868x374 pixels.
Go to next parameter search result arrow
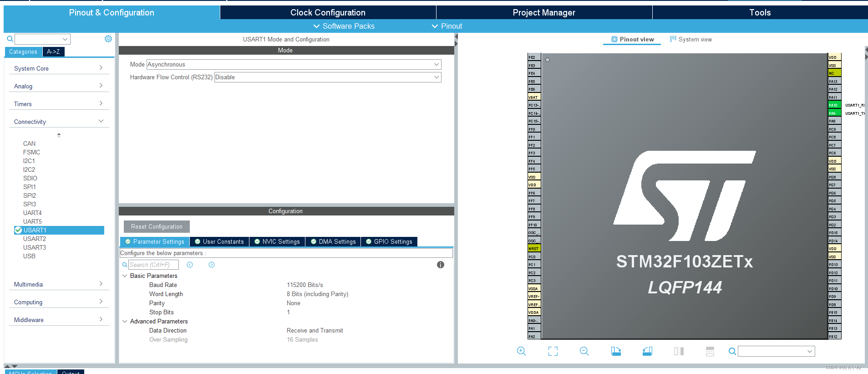pos(212,265)
